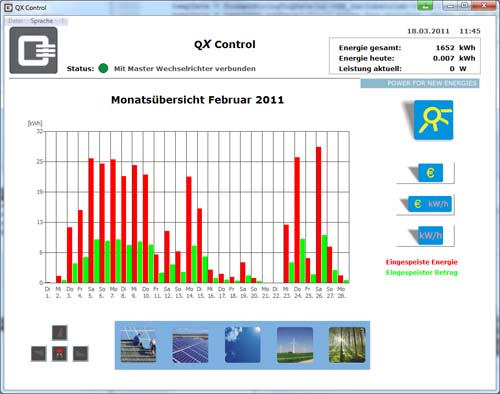The image size is (500, 394).
Task: Click the 'Eingespeiste Energie' legend label
Action: [x=422, y=262]
